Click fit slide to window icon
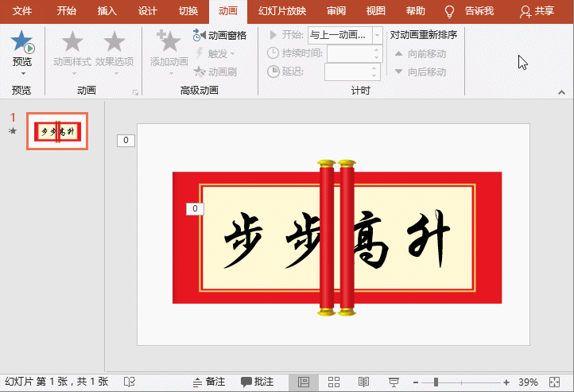 click(554, 382)
